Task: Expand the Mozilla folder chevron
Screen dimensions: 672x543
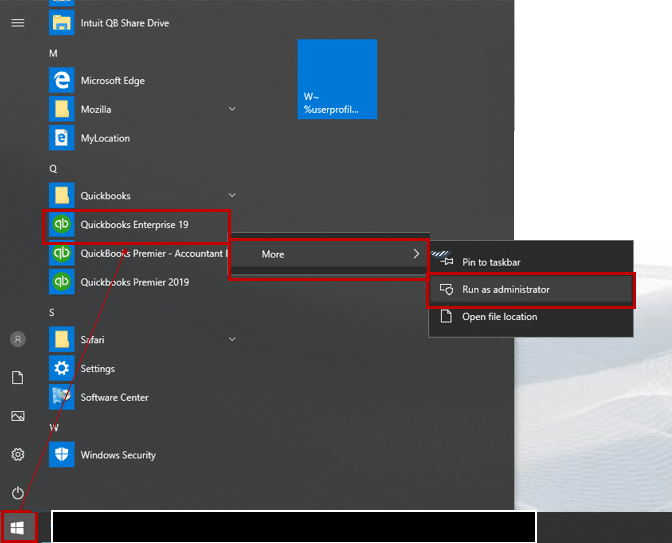Action: (x=232, y=109)
